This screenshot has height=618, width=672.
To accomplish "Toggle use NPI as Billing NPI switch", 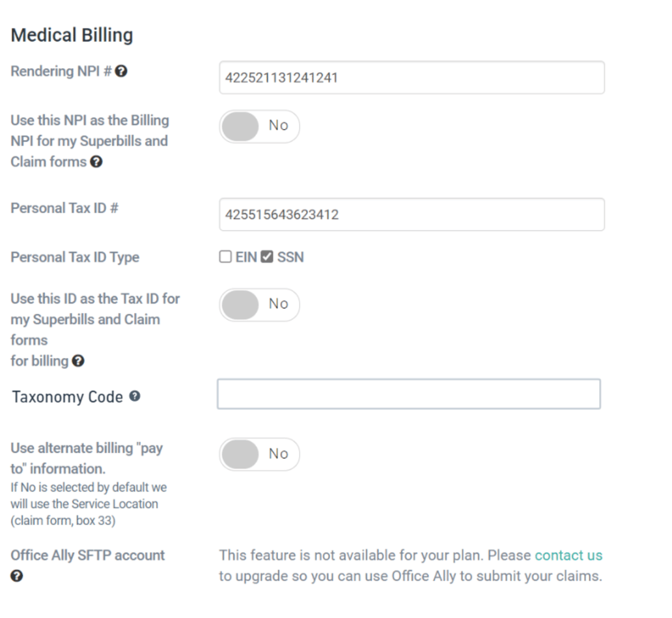I will (x=259, y=126).
